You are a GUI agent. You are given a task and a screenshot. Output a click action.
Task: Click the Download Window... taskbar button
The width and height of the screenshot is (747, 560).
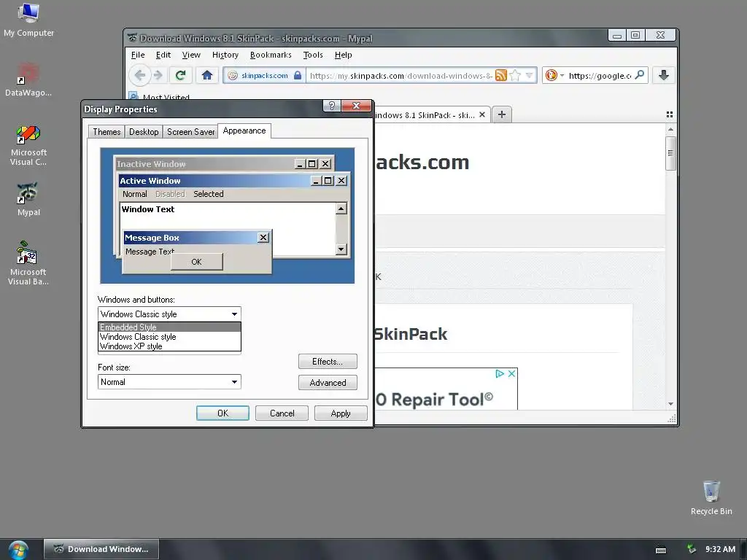coord(101,549)
